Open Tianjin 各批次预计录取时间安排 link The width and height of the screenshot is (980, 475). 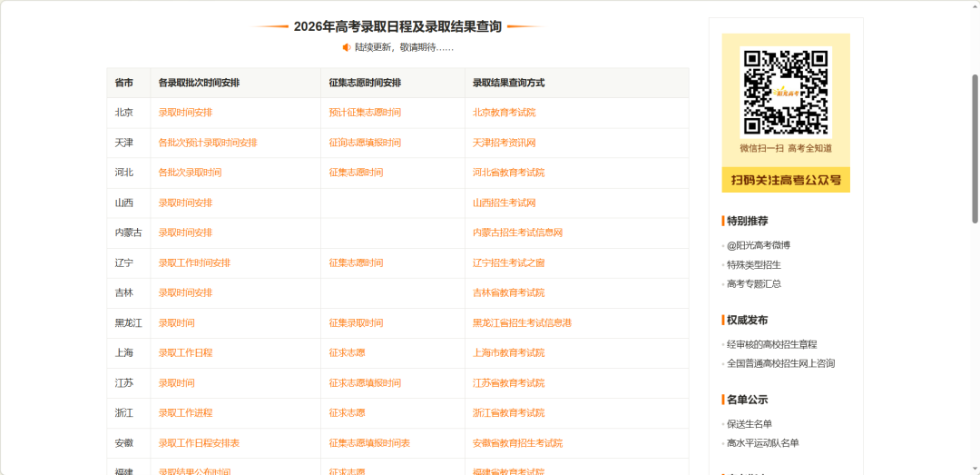tap(208, 143)
